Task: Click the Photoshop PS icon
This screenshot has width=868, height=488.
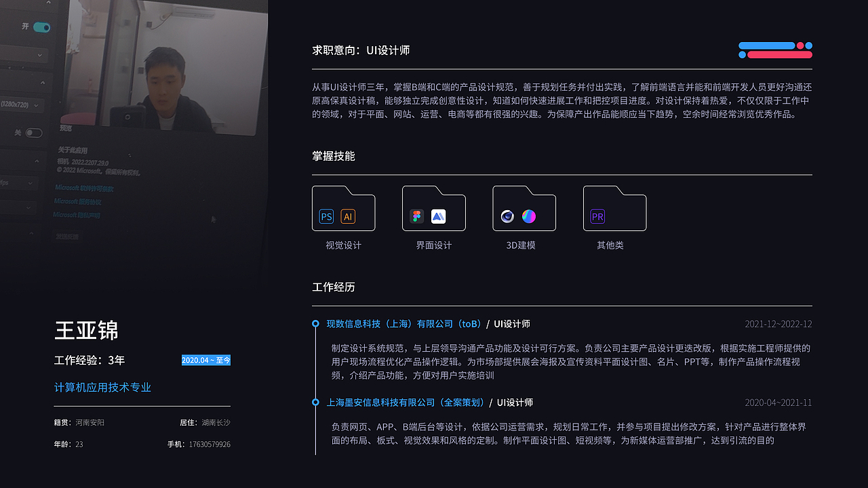Action: 326,217
